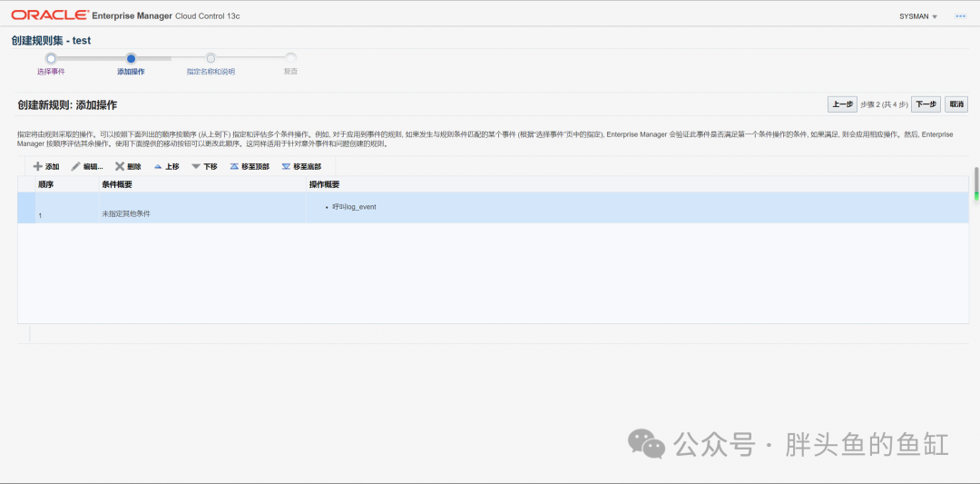This screenshot has width=980, height=484.
Task: Click 移至底部 move-to-bottom item
Action: pos(301,167)
